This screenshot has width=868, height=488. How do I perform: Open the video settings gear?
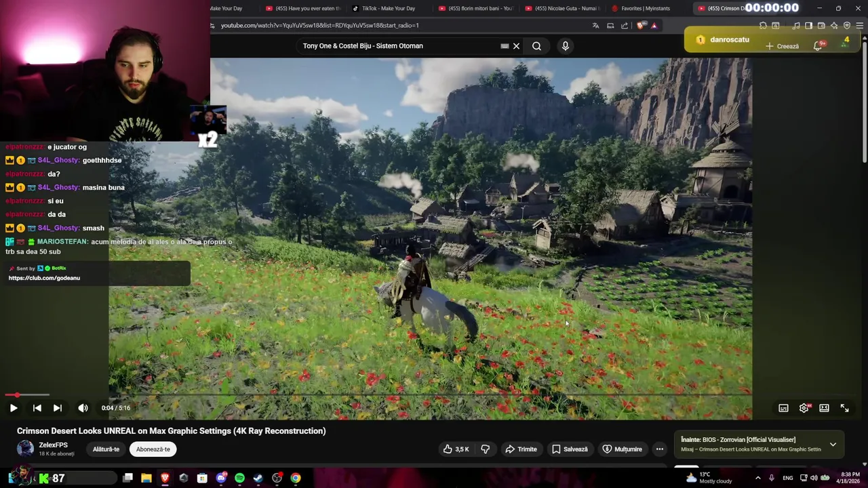coord(804,408)
